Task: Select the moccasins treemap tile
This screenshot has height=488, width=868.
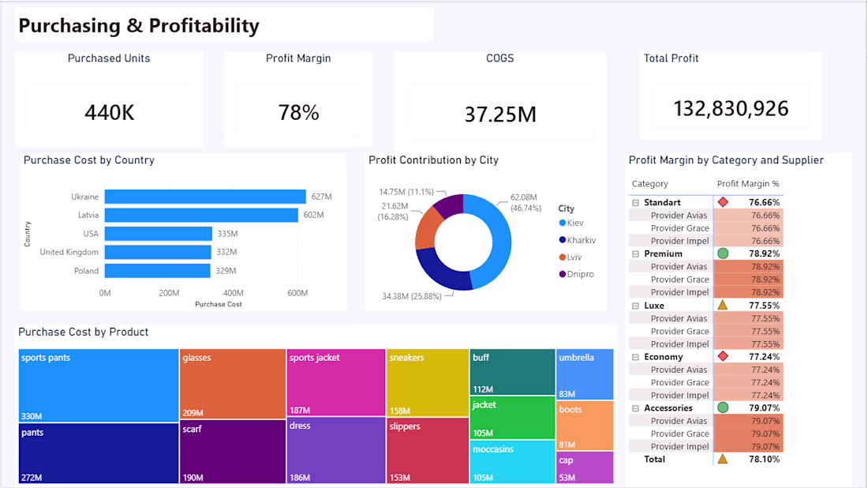Action: 512,462
